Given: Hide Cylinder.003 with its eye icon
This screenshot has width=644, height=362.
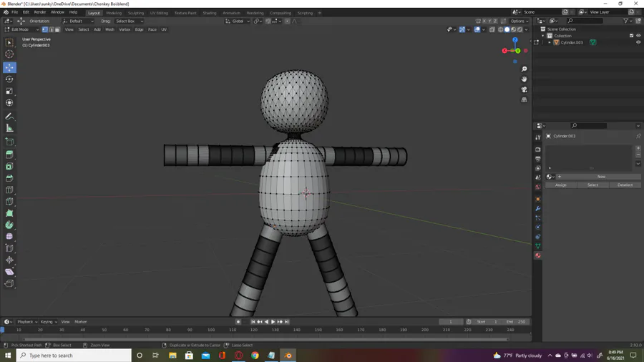Looking at the screenshot, I should (638, 42).
